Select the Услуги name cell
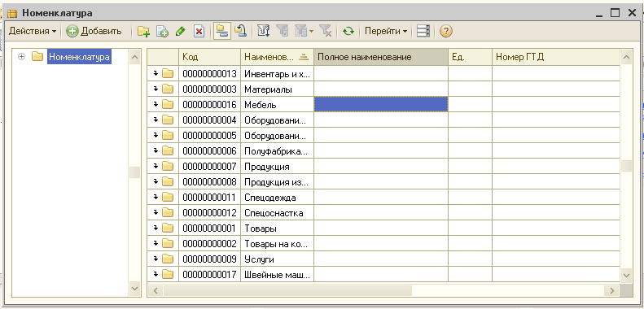This screenshot has width=644, height=309. point(278,259)
